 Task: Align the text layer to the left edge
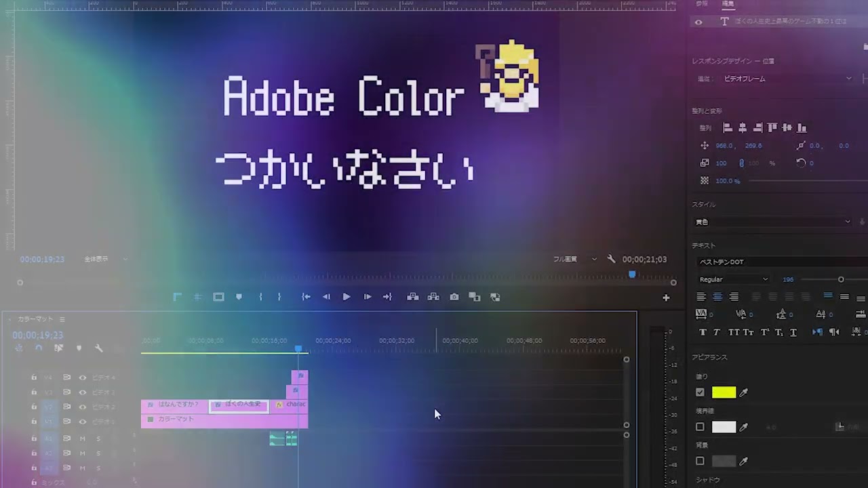[728, 127]
